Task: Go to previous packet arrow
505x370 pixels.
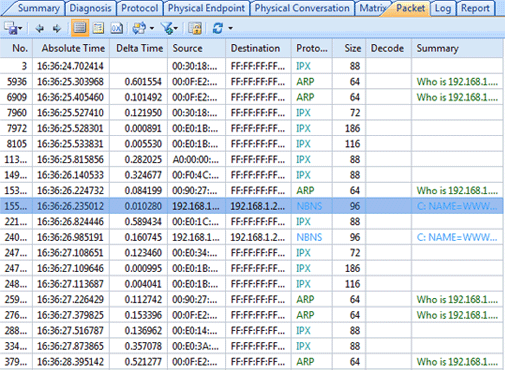Action: click(x=39, y=29)
